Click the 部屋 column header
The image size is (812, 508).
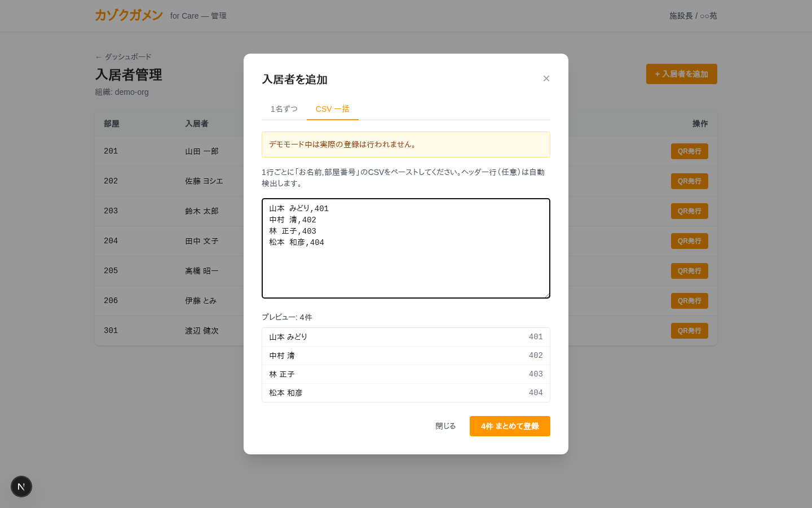[112, 124]
